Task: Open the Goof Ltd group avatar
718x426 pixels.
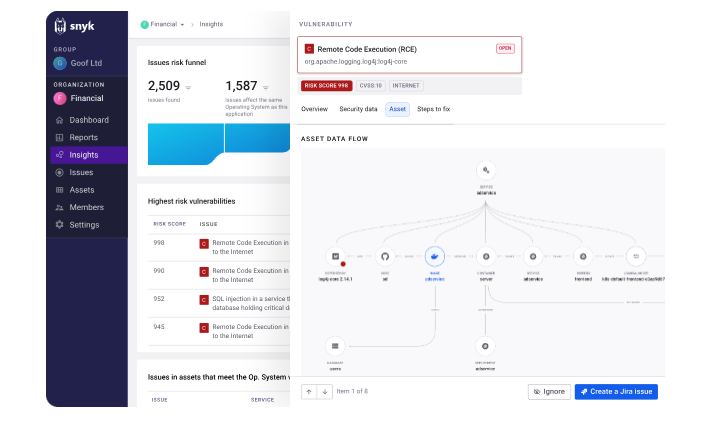Action: pos(60,63)
